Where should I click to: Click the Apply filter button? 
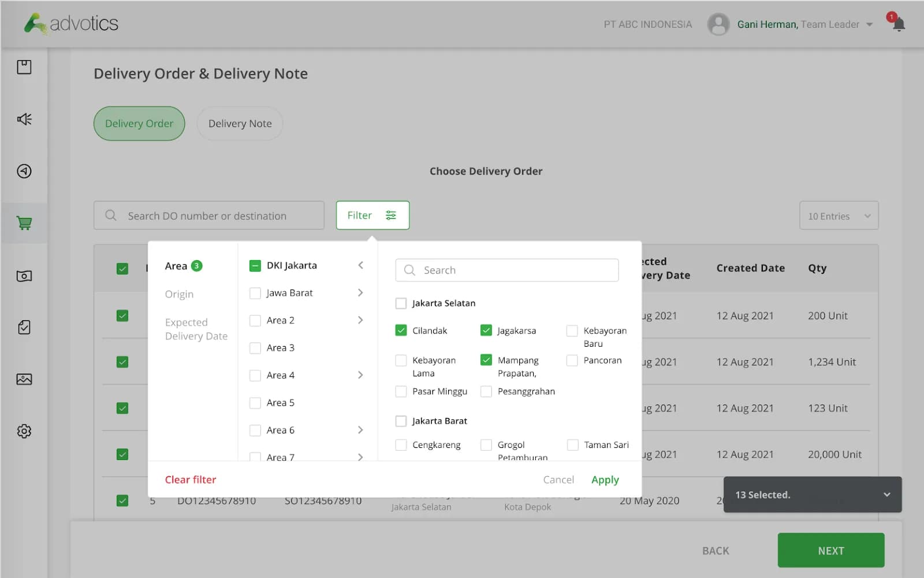click(x=605, y=480)
